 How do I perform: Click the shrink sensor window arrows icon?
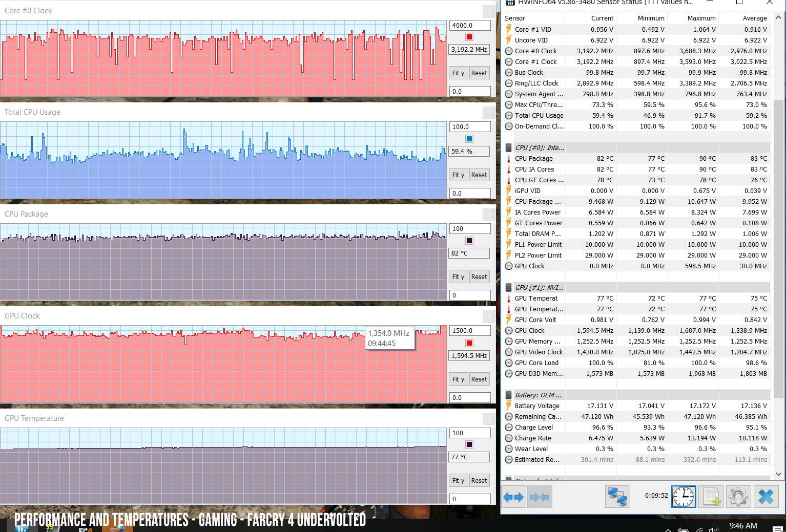click(539, 497)
